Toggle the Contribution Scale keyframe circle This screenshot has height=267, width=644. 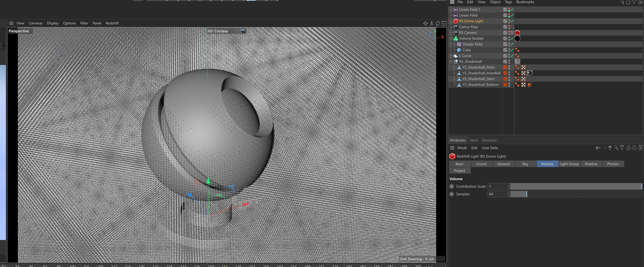click(452, 187)
